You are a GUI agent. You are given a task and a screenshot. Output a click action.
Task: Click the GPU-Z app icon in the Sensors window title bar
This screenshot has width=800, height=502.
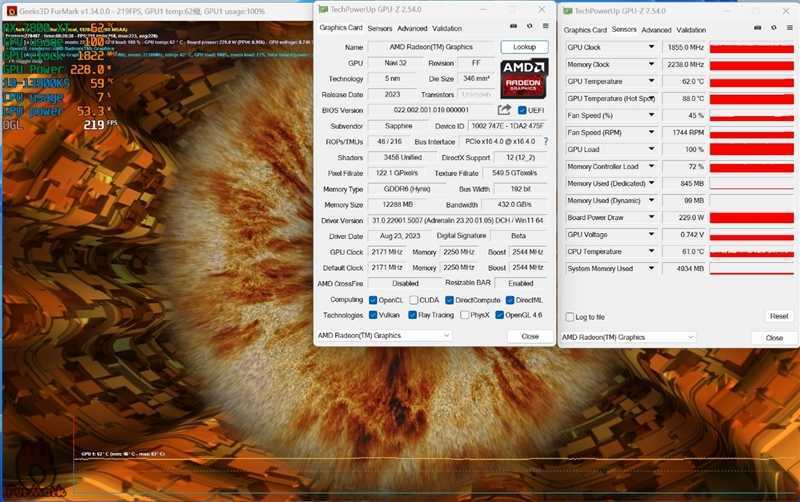click(567, 11)
